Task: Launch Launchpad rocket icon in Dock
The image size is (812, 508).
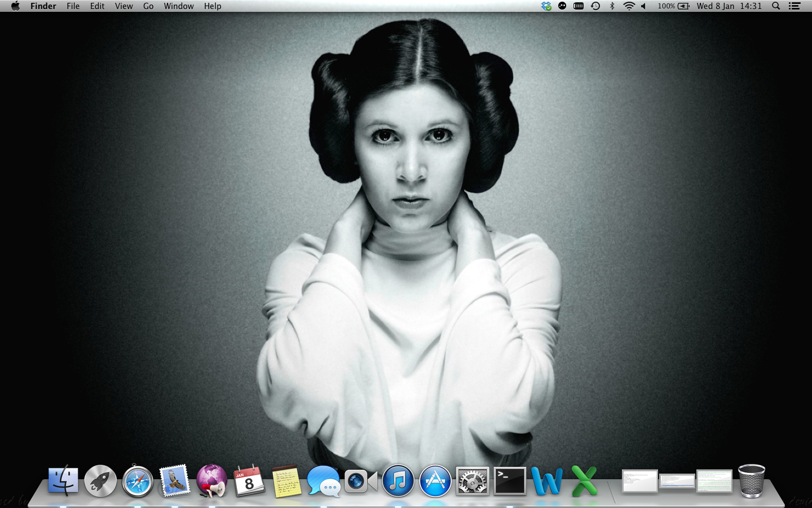Action: tap(100, 481)
